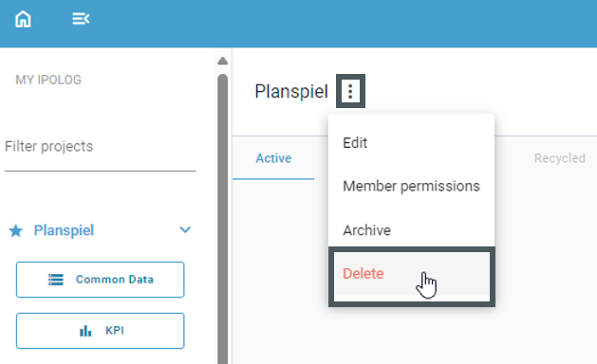Click the Planspiel page title
This screenshot has height=364, width=597.
coord(291,91)
